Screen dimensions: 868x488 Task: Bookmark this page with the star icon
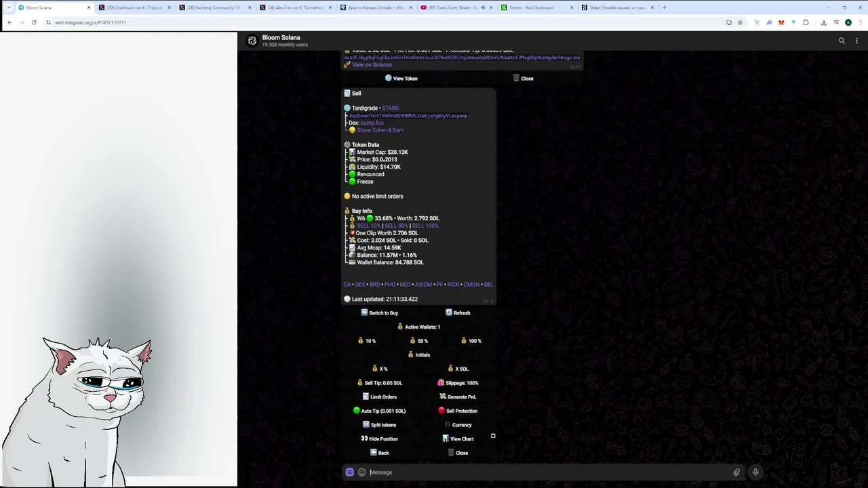[740, 22]
